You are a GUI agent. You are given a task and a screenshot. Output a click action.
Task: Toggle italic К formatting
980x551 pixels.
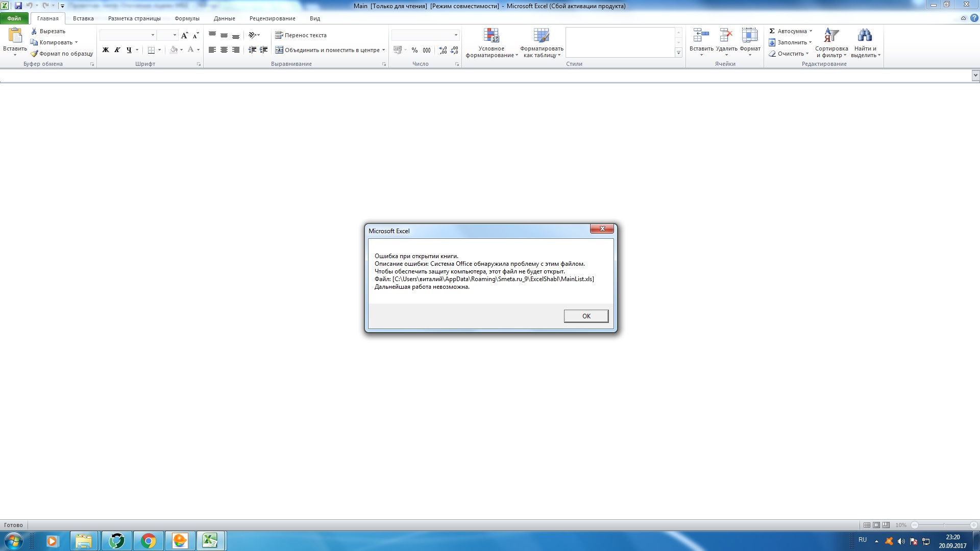[x=117, y=50]
